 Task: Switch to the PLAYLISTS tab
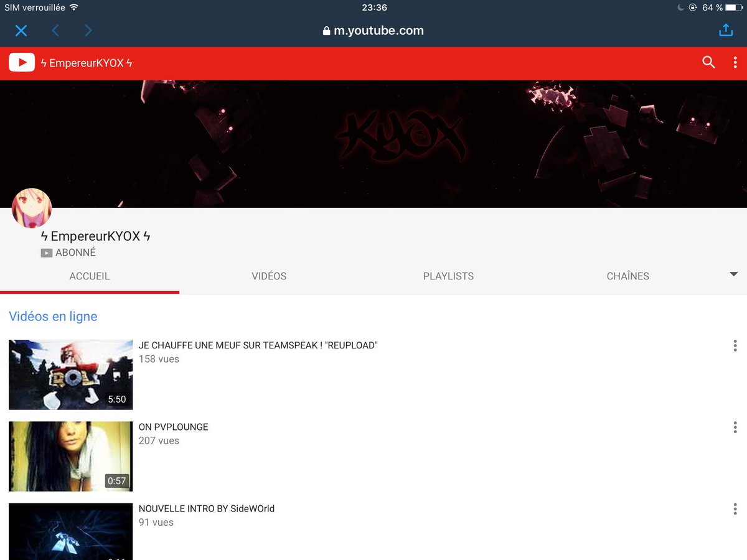[448, 276]
